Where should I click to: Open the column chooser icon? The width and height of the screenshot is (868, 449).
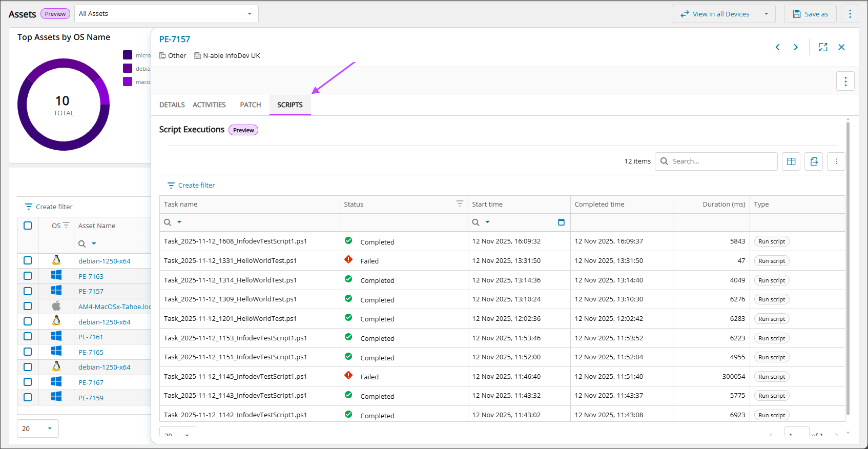pos(791,161)
